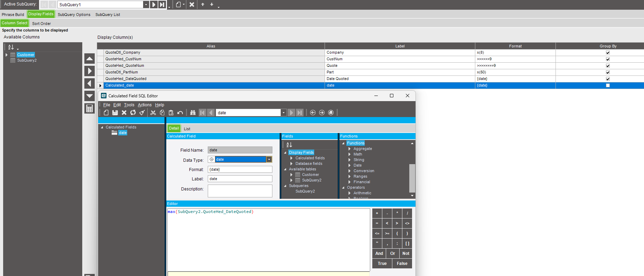Open the Tools menu
The height and width of the screenshot is (276, 644).
(x=129, y=105)
